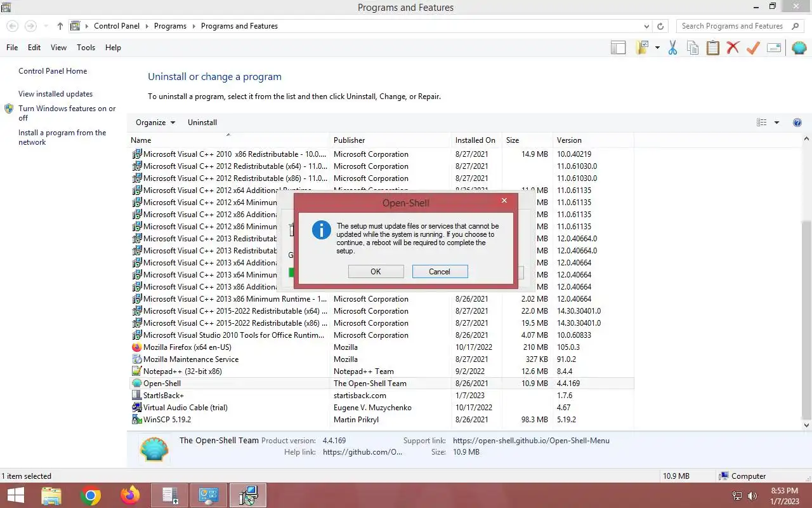
Task: Select the StartIsBack+ row
Action: [381, 396]
